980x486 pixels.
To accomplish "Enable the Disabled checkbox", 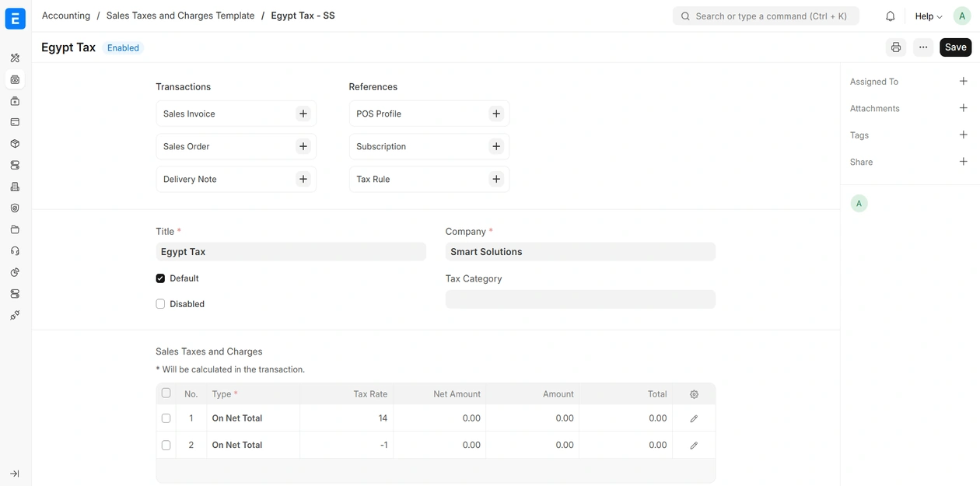I will 160,304.
